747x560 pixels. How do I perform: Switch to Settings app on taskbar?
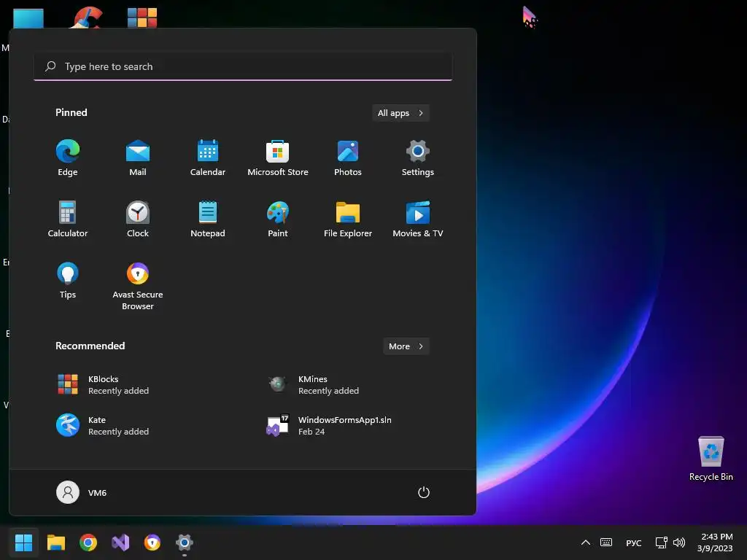pos(185,542)
